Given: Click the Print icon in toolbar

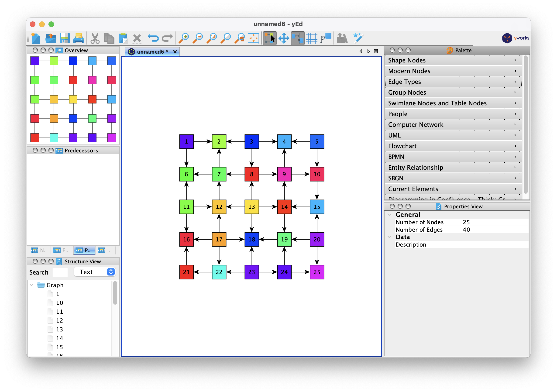Looking at the screenshot, I should tap(79, 38).
